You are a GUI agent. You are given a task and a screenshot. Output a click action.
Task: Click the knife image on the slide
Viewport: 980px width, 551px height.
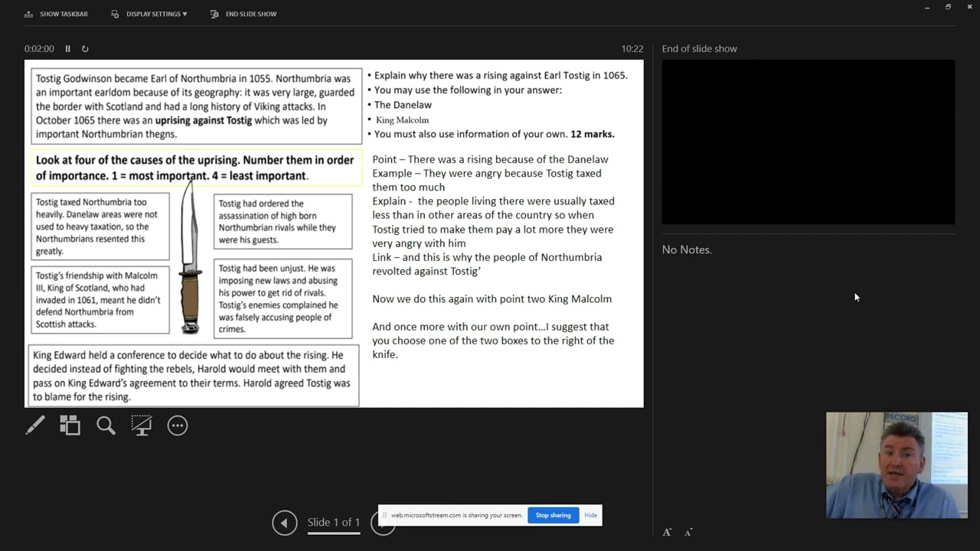[x=190, y=256]
